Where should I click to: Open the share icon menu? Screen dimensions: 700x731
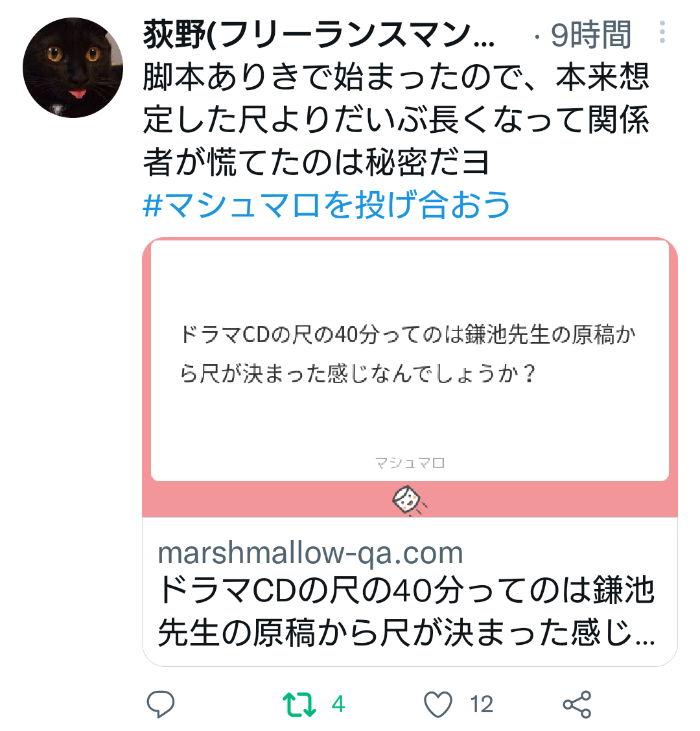(577, 704)
